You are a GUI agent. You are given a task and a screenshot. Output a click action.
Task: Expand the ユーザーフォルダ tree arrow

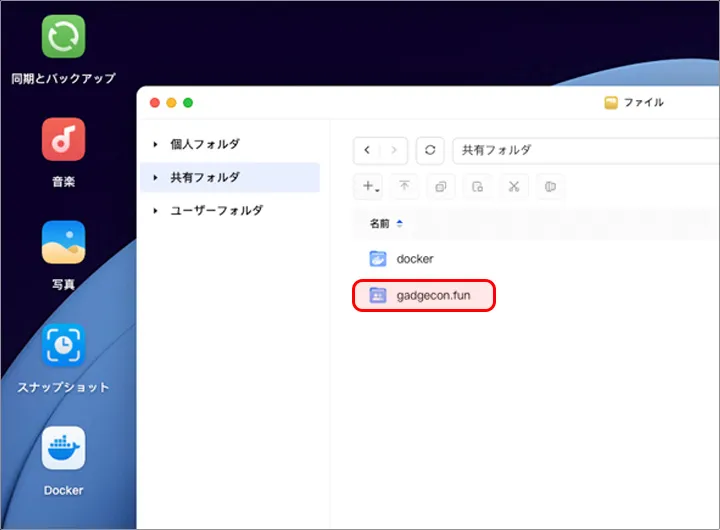tap(155, 210)
